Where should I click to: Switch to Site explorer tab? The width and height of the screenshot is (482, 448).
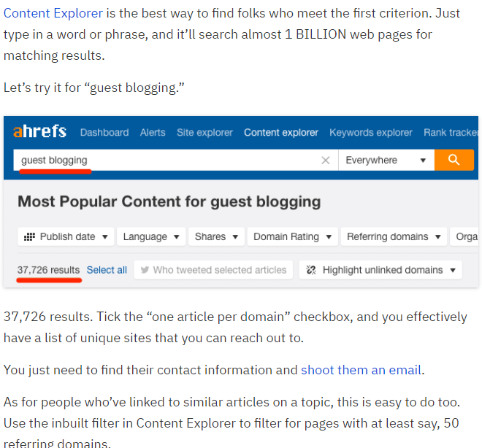click(204, 133)
